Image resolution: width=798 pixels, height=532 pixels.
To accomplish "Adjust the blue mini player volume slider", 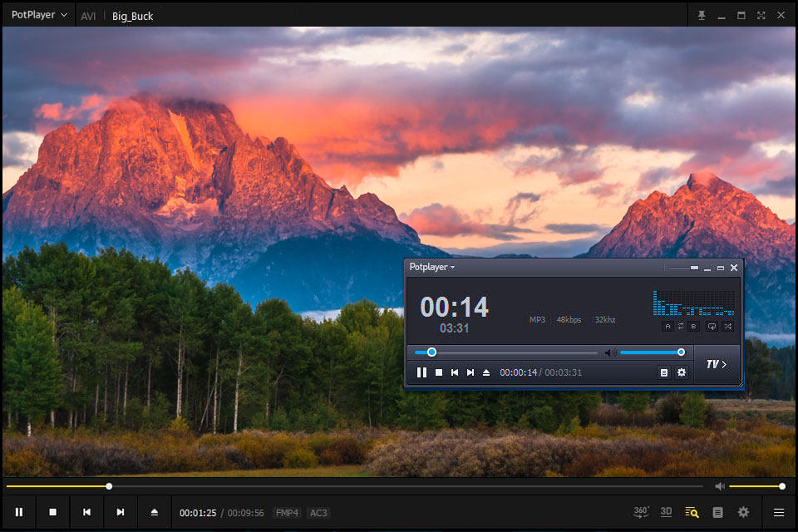I will pyautogui.click(x=653, y=352).
